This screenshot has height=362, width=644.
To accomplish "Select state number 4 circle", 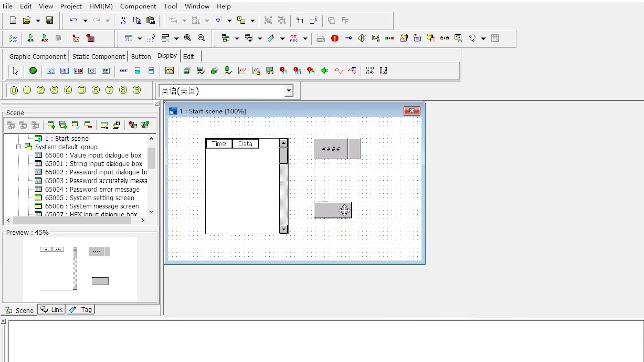I will [x=68, y=90].
